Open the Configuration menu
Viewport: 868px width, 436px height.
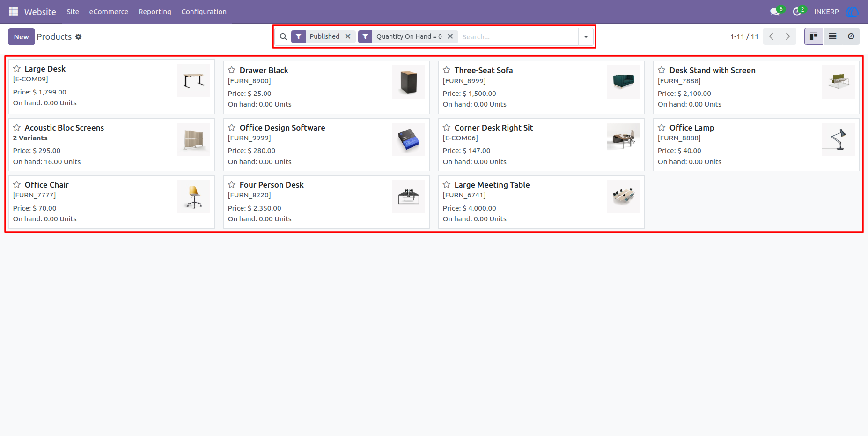(x=204, y=12)
